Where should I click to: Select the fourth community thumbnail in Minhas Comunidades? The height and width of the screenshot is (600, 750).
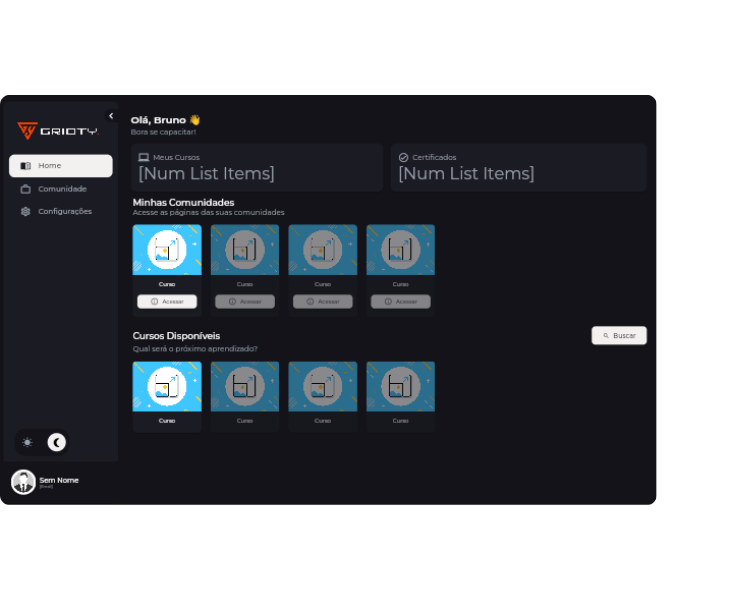click(x=400, y=250)
